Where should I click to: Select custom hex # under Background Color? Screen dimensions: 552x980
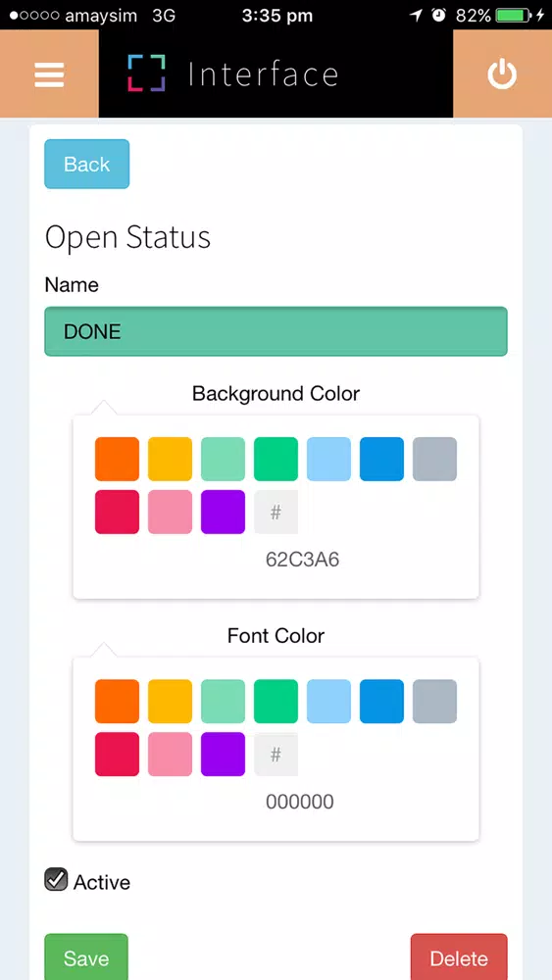(276, 512)
